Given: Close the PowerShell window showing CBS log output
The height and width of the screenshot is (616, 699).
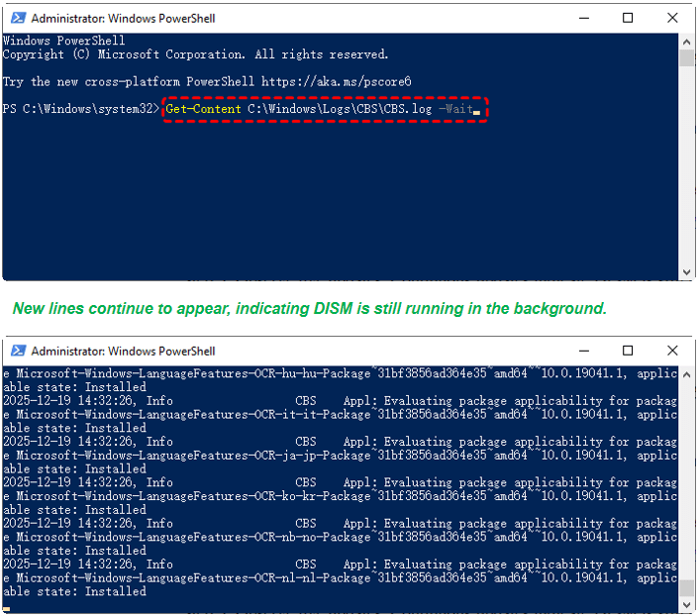Looking at the screenshot, I should pos(673,351).
